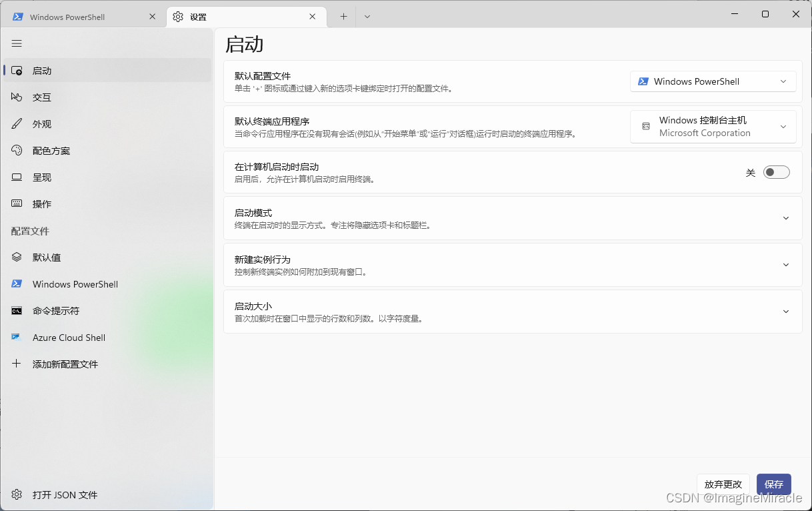812x511 pixels.
Task: Close the 设置 tab
Action: pyautogui.click(x=313, y=17)
